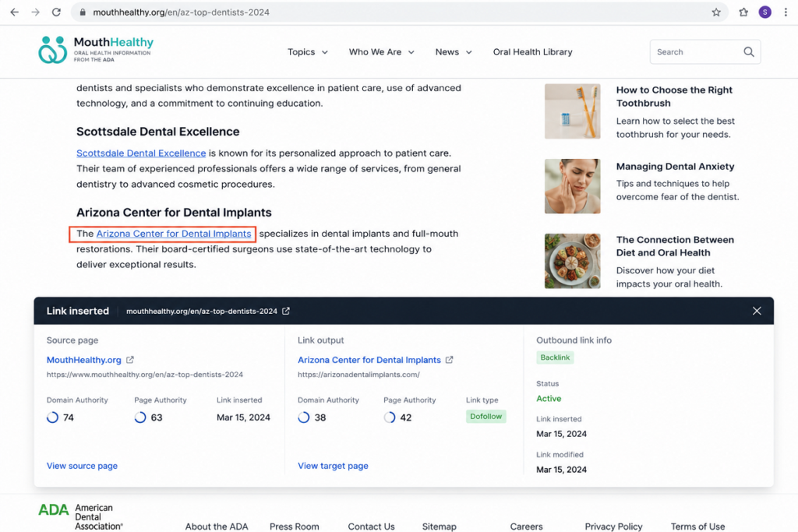Click source Page Authority 63 gauge

click(140, 417)
